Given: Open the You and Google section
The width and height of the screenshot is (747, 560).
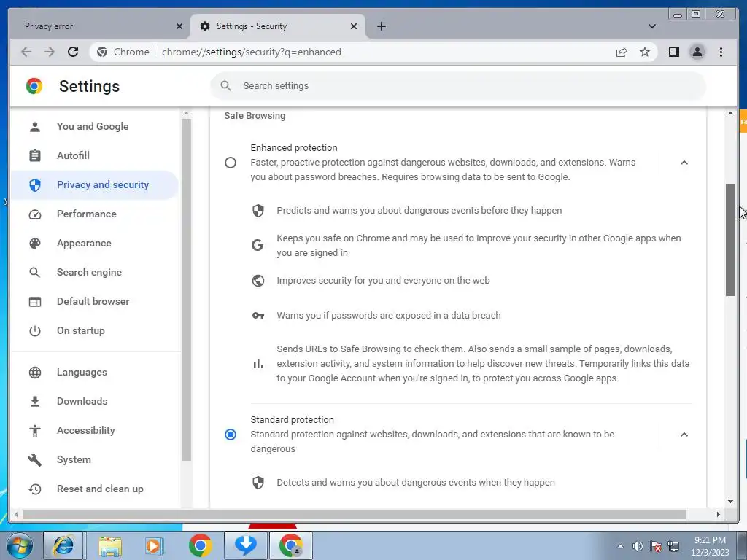Looking at the screenshot, I should (x=93, y=126).
